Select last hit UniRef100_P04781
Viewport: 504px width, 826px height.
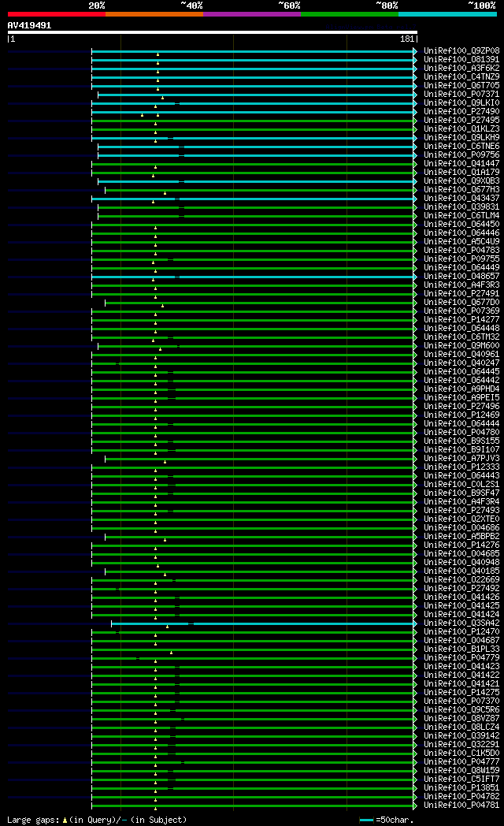pos(462,806)
